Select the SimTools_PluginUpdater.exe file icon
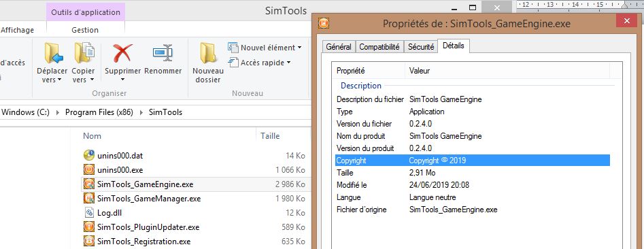The height and width of the screenshot is (249, 644). click(x=88, y=227)
